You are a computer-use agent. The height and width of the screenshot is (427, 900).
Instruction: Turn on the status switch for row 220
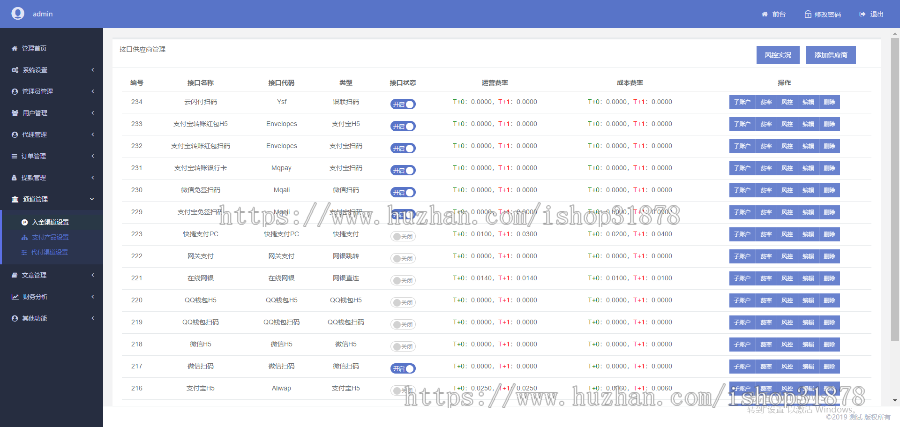click(403, 302)
